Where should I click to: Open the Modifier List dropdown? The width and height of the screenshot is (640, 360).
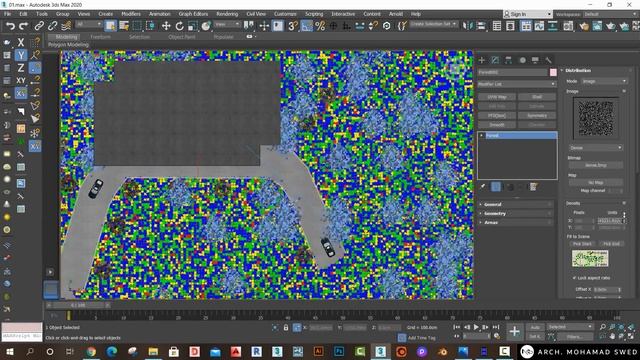click(517, 84)
